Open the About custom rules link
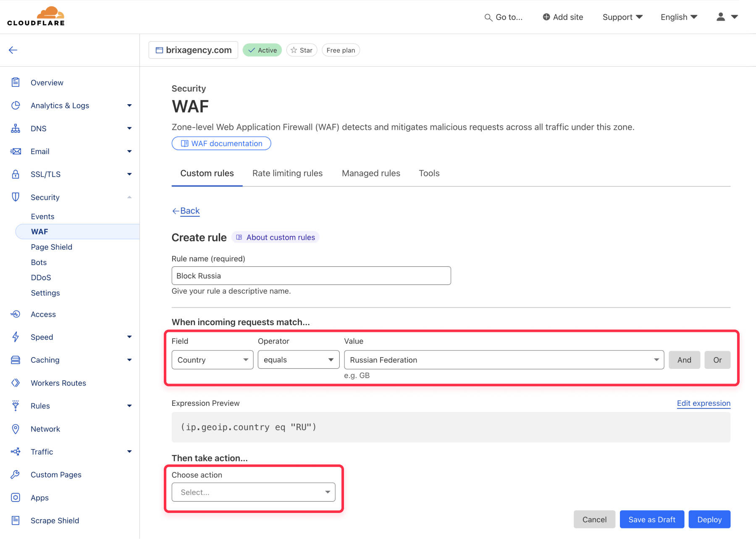The height and width of the screenshot is (539, 756). [x=276, y=237]
